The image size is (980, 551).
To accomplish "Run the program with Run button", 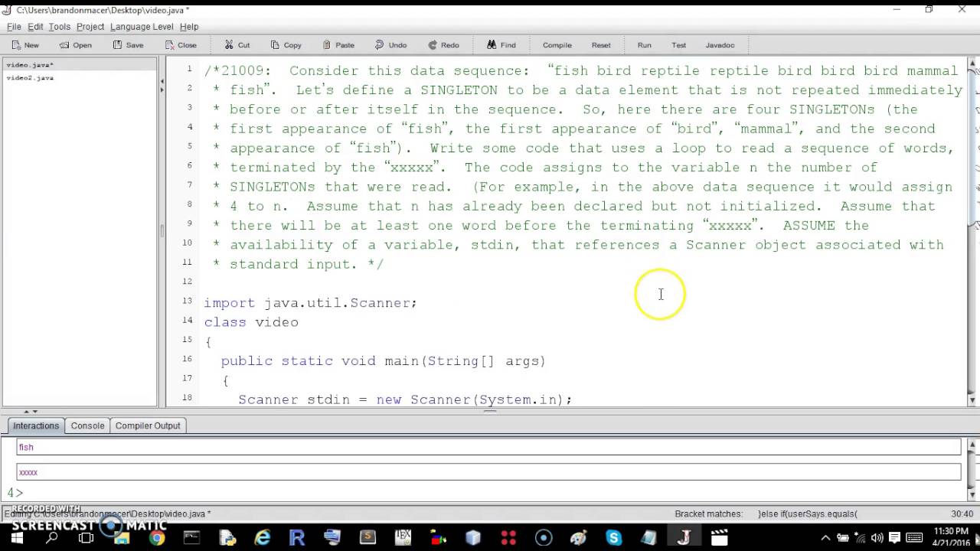I will click(645, 45).
